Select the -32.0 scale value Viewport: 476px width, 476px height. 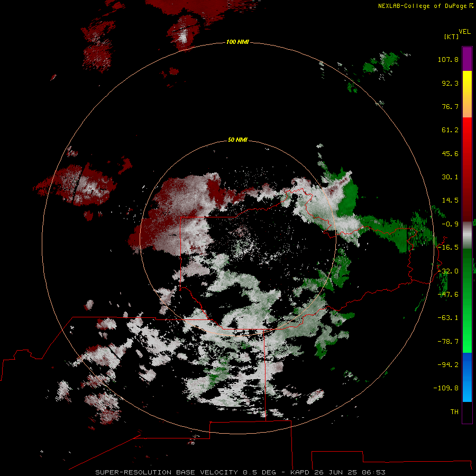448,271
